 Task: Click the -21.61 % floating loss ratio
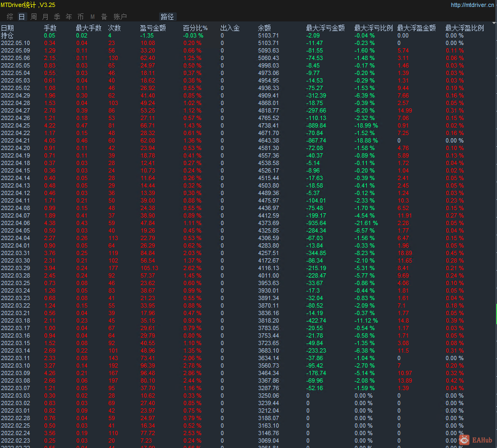(366, 223)
